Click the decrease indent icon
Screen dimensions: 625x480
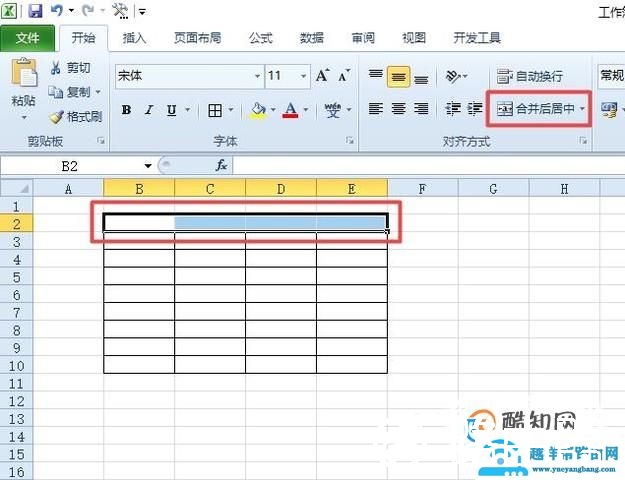pos(453,108)
